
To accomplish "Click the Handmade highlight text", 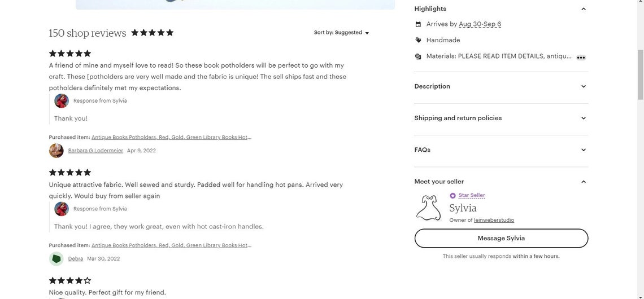I will [443, 40].
